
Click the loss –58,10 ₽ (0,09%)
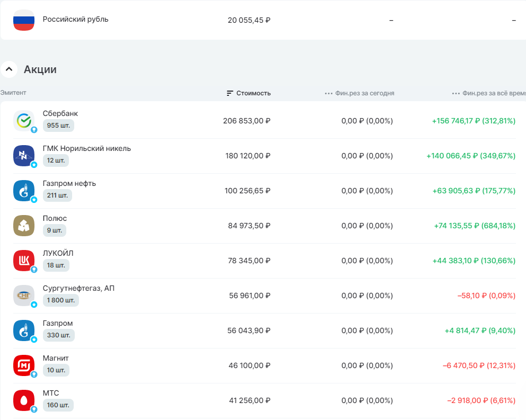click(x=486, y=296)
